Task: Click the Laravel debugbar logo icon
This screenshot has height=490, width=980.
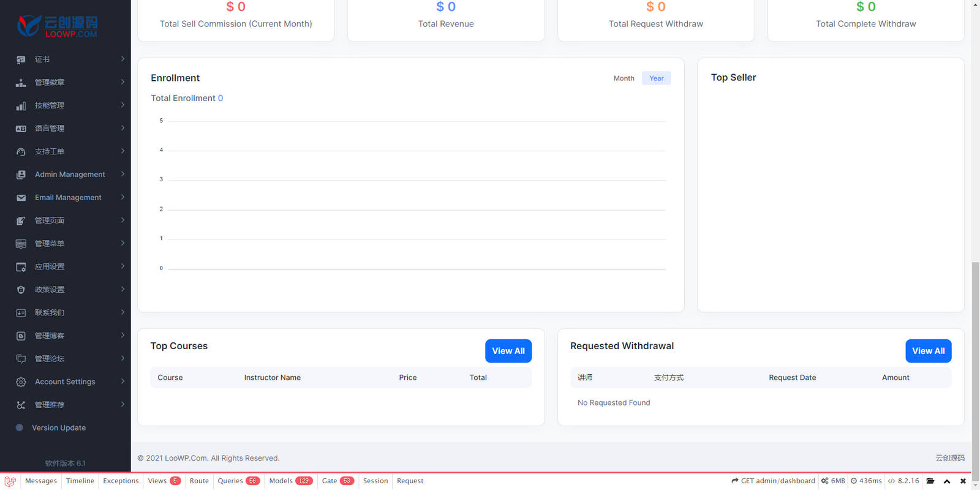Action: point(10,481)
